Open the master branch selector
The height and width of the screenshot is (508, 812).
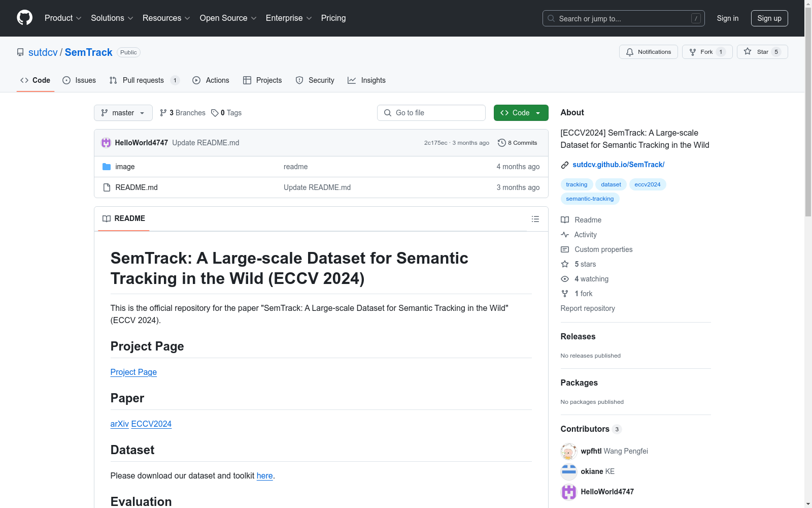click(x=123, y=113)
